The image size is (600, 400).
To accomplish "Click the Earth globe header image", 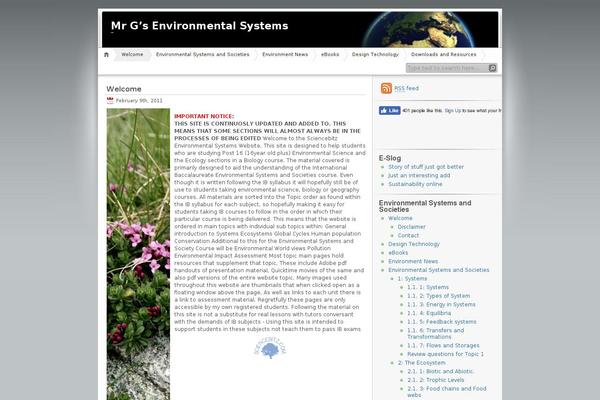I will pyautogui.click(x=419, y=29).
